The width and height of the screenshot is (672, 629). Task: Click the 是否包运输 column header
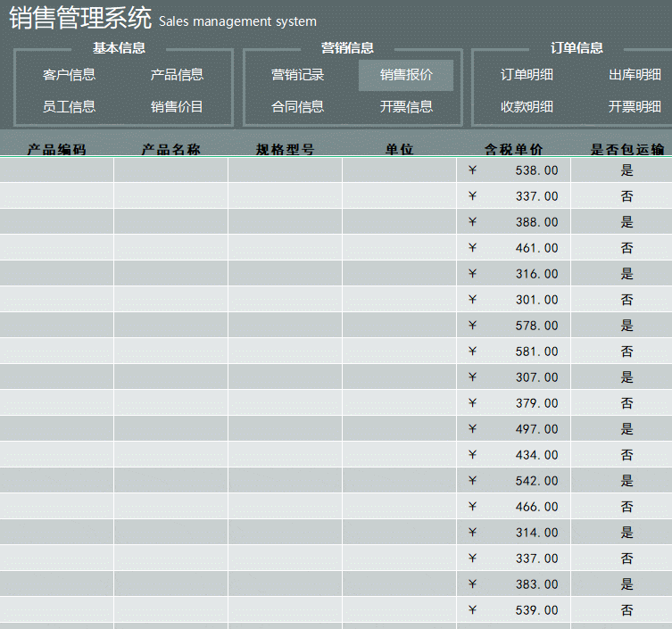(x=627, y=149)
